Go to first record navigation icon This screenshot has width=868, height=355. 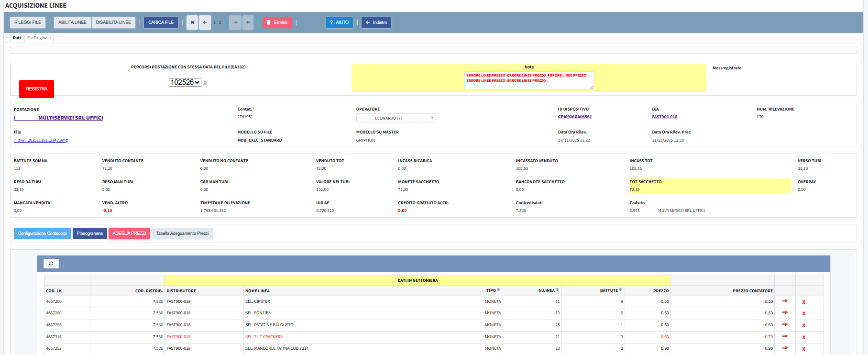click(192, 22)
